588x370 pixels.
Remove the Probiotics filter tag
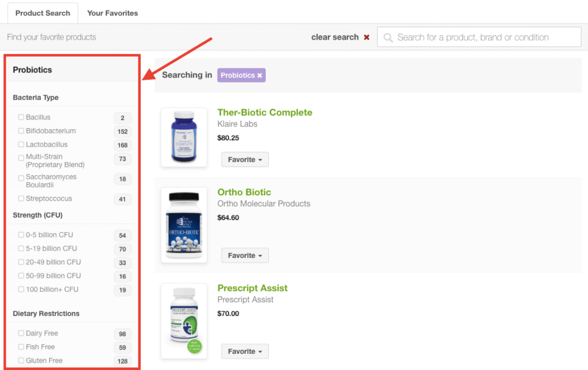click(x=260, y=75)
